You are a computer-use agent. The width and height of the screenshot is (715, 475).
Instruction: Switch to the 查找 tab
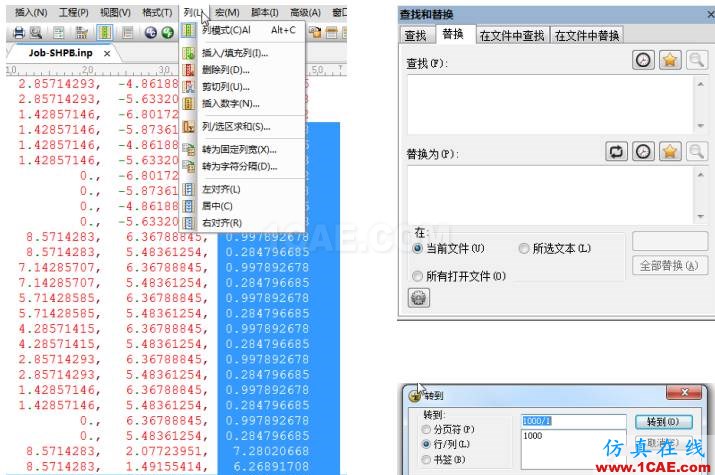(415, 35)
